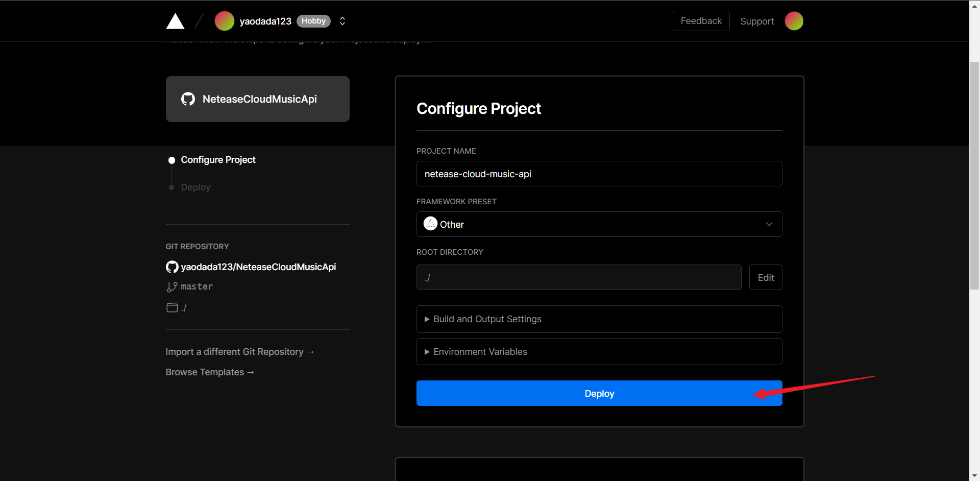Click the Project Name input field
Image resolution: width=980 pixels, height=481 pixels.
click(x=599, y=174)
